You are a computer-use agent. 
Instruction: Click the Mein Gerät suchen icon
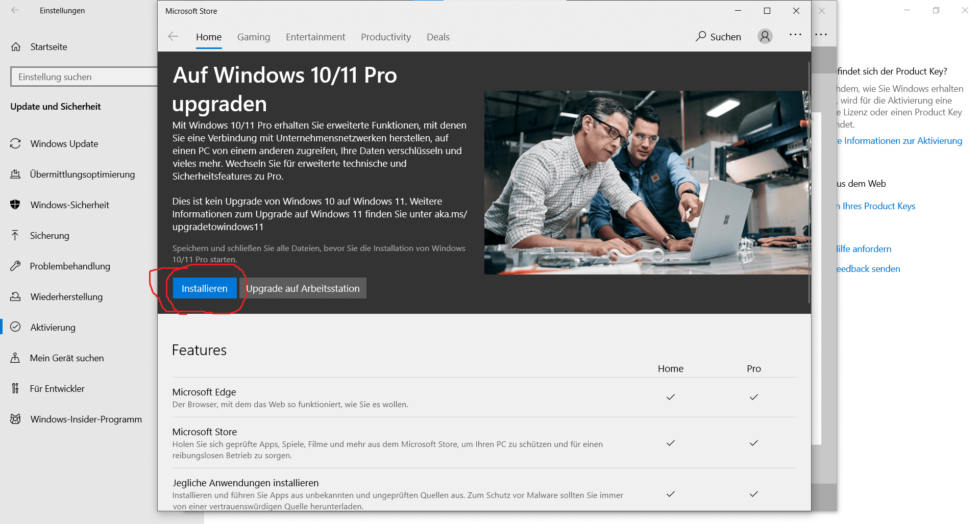point(15,358)
